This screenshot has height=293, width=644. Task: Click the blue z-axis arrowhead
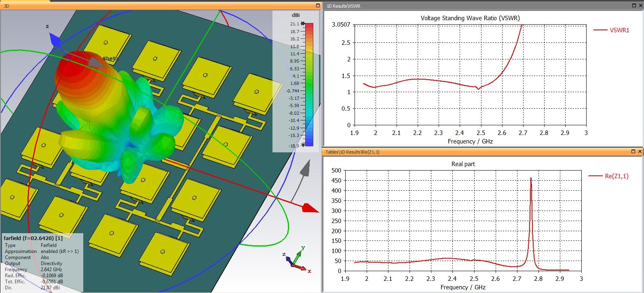[x=55, y=39]
